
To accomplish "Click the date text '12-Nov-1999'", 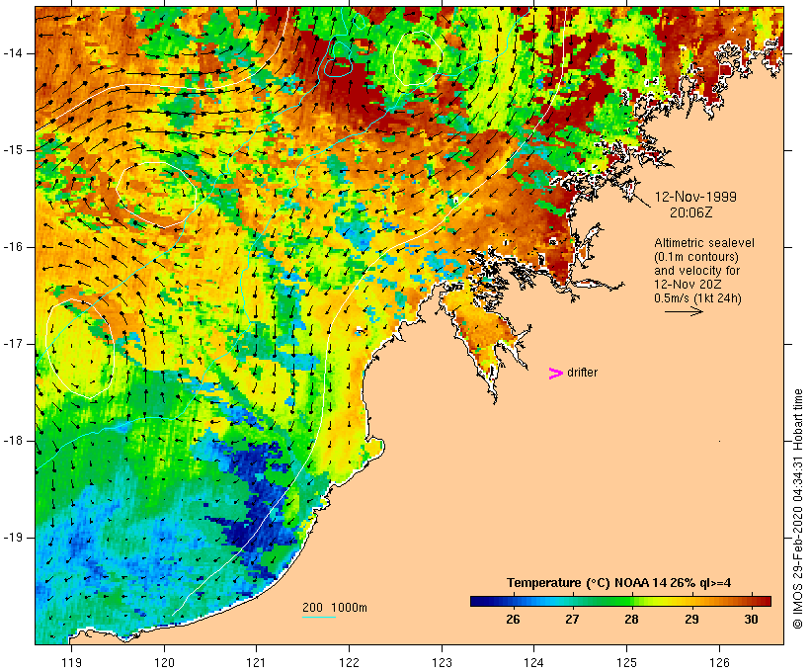I will (x=695, y=197).
